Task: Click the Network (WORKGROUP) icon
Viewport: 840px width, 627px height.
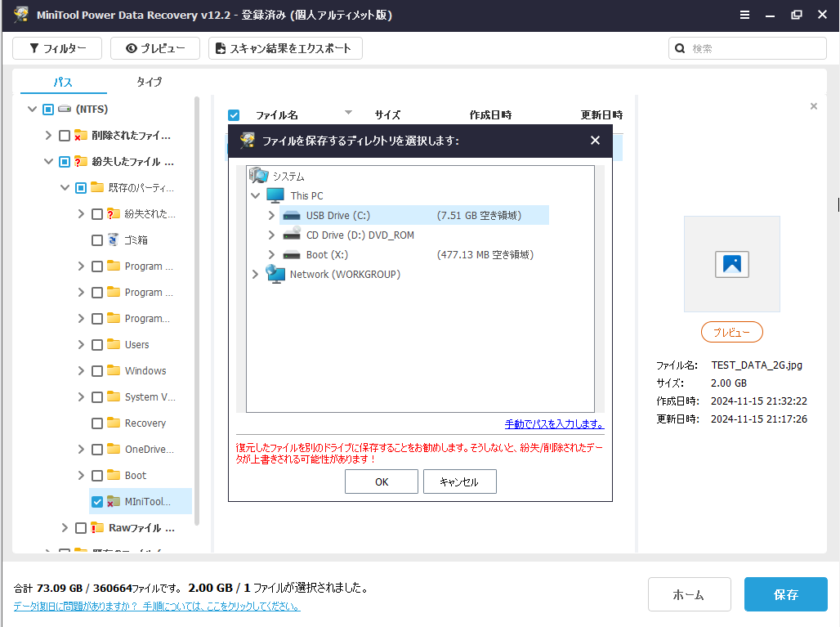Action: (x=275, y=274)
